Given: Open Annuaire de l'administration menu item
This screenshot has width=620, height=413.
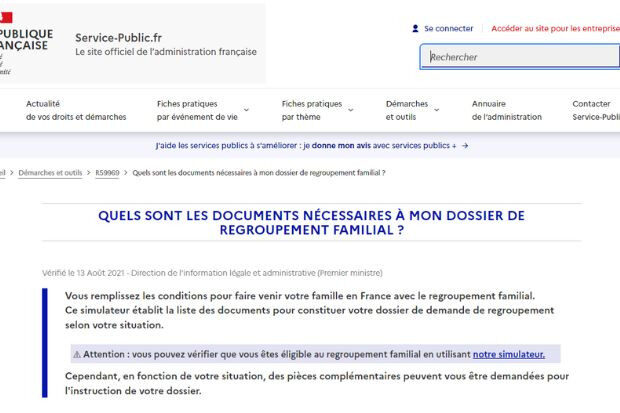Looking at the screenshot, I should [507, 110].
